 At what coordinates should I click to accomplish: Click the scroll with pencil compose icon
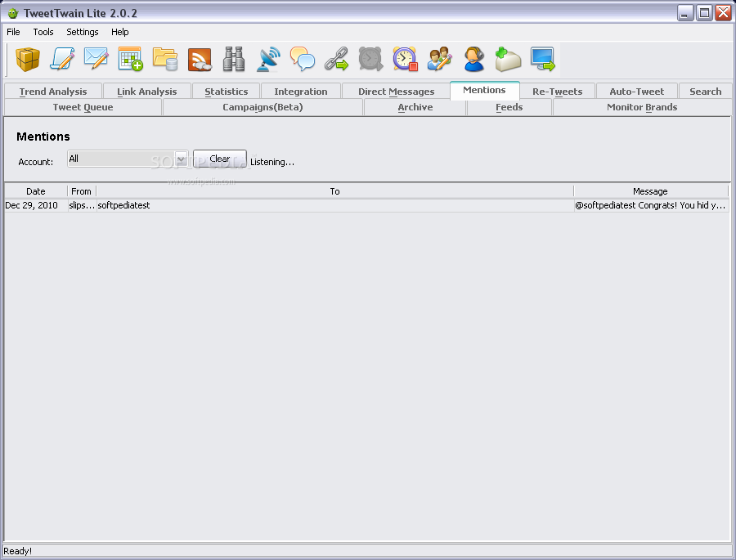click(62, 59)
